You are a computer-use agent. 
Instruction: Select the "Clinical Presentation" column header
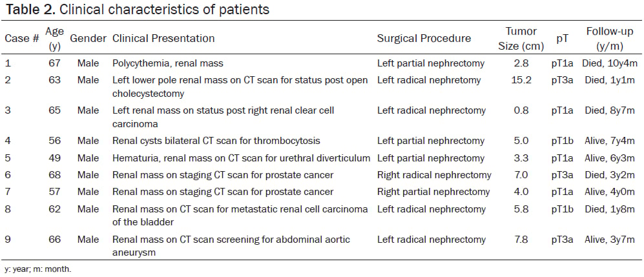click(x=163, y=39)
